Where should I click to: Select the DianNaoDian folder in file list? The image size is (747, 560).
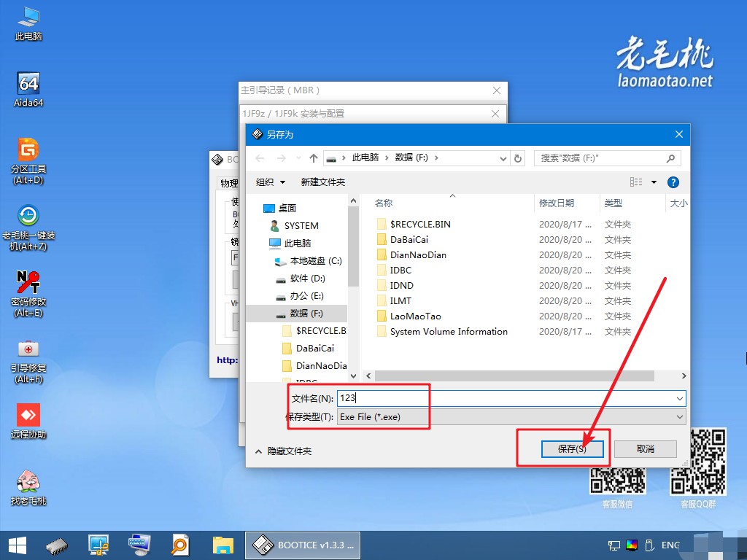[418, 254]
